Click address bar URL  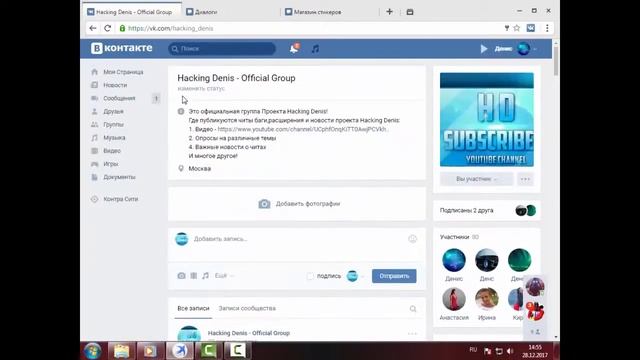(x=171, y=28)
